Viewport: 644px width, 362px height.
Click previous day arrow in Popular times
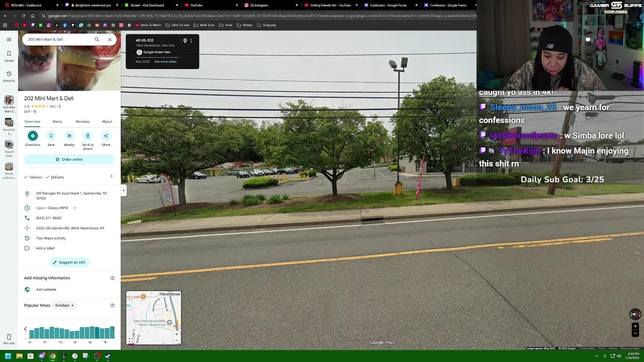(x=25, y=329)
